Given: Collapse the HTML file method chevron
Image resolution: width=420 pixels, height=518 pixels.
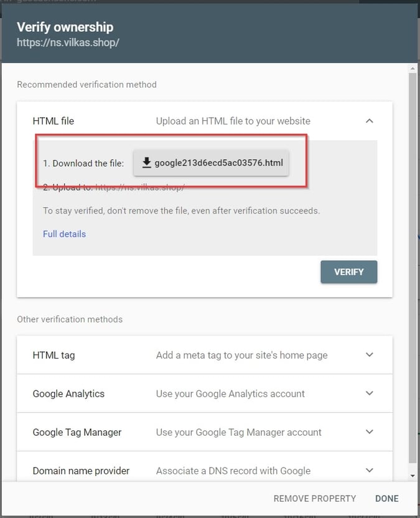Looking at the screenshot, I should pos(370,121).
